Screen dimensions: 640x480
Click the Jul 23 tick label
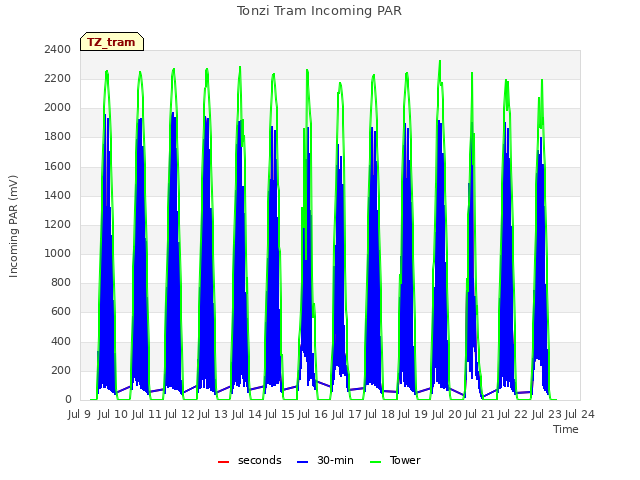(x=546, y=415)
